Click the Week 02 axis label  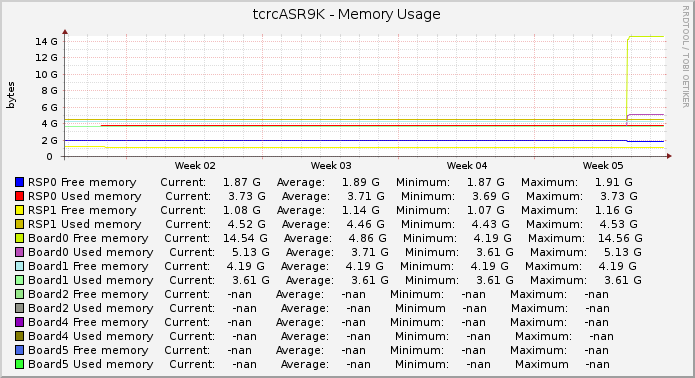pos(195,166)
